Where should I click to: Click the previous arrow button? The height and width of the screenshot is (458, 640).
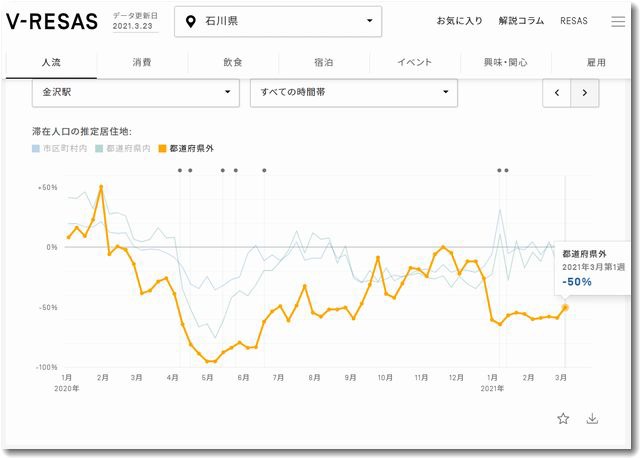tap(557, 93)
